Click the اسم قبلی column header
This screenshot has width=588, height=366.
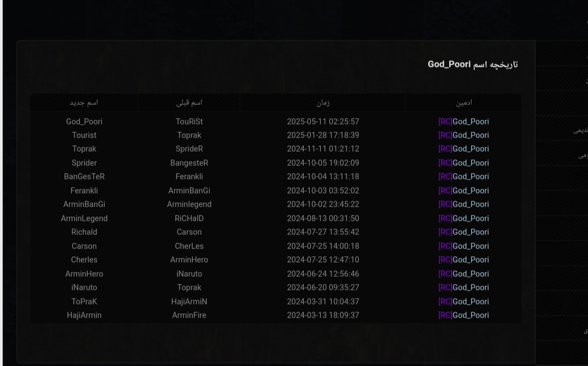189,103
